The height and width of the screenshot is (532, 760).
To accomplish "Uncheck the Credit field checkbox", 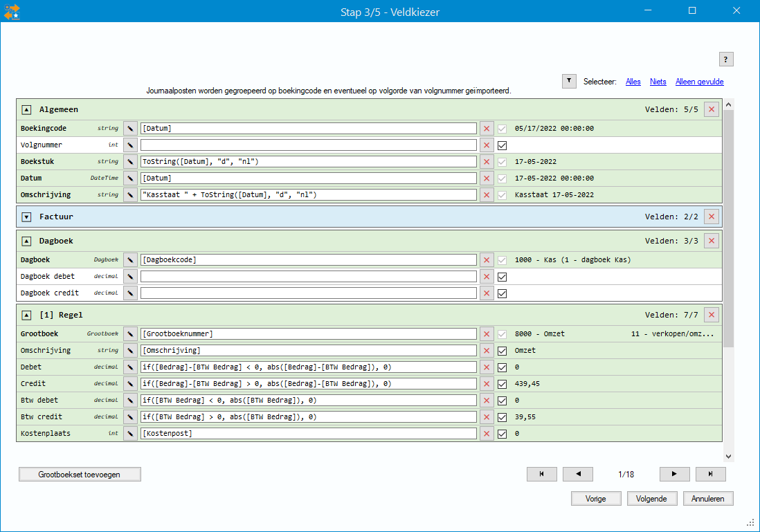I will (502, 384).
